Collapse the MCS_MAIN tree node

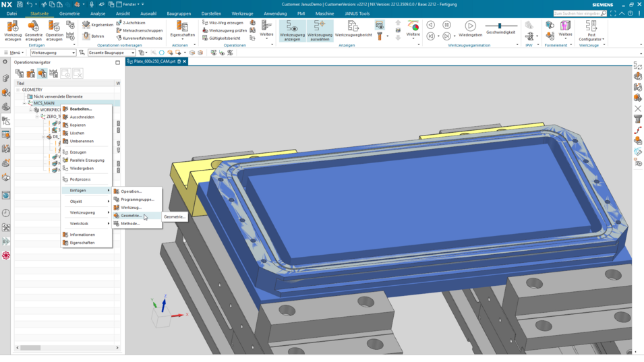tap(24, 103)
